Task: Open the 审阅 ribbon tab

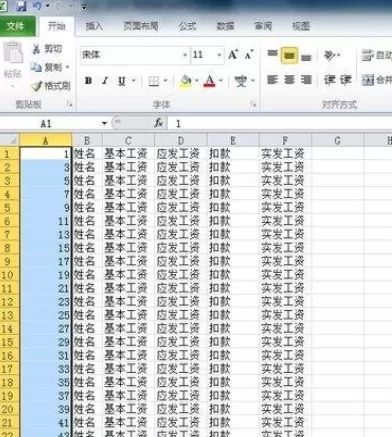Action: 263,26
